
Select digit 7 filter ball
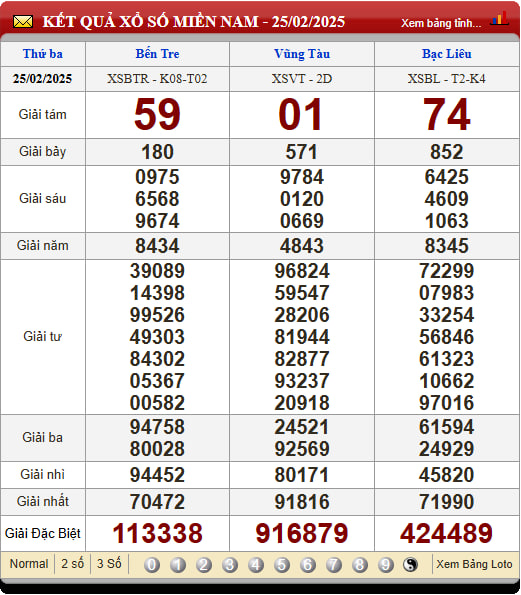[334, 565]
